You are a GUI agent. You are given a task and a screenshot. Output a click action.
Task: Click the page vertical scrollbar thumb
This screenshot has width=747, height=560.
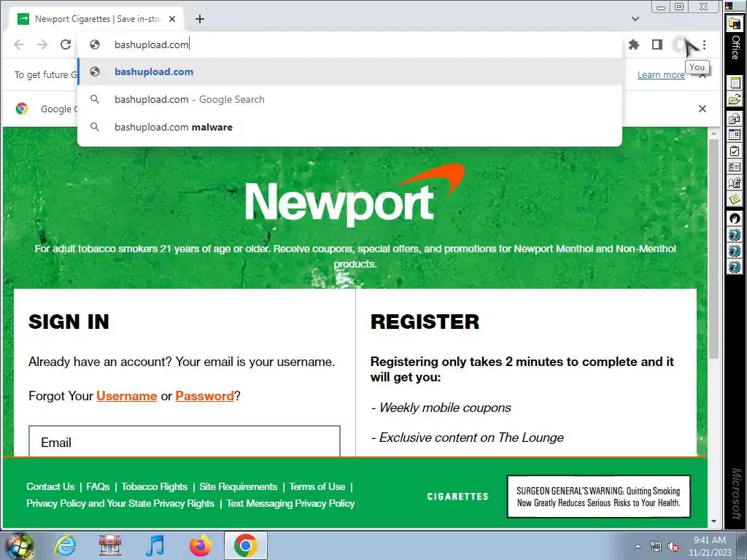(713, 248)
